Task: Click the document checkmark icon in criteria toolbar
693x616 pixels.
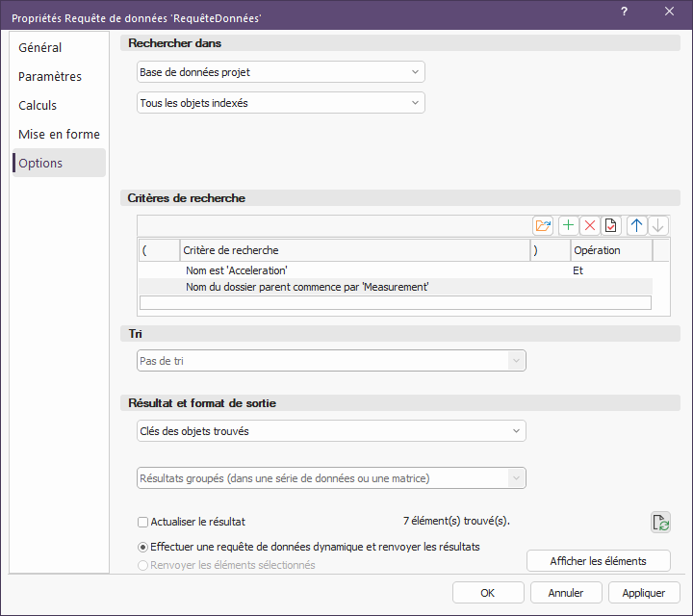Action: coord(610,225)
